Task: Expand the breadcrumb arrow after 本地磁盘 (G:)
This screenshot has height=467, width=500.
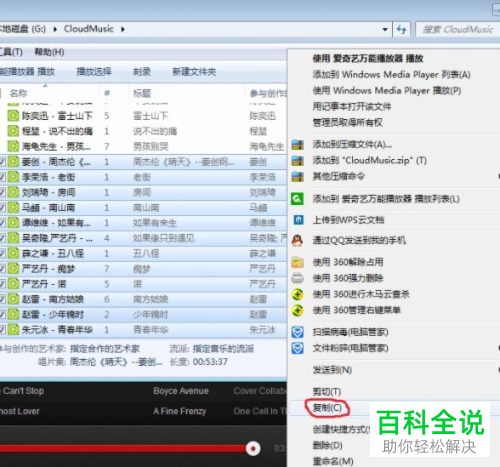Action: click(x=55, y=29)
